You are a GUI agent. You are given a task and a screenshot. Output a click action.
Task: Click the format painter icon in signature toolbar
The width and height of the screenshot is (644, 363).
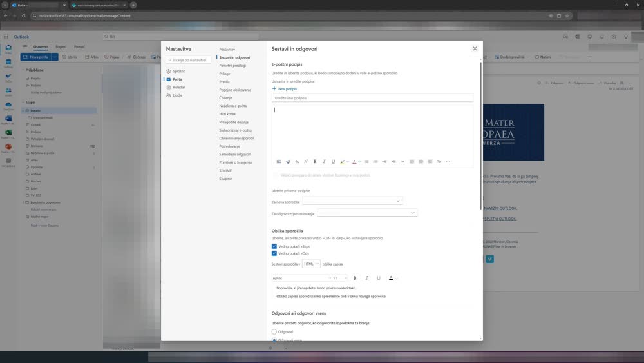[288, 162]
